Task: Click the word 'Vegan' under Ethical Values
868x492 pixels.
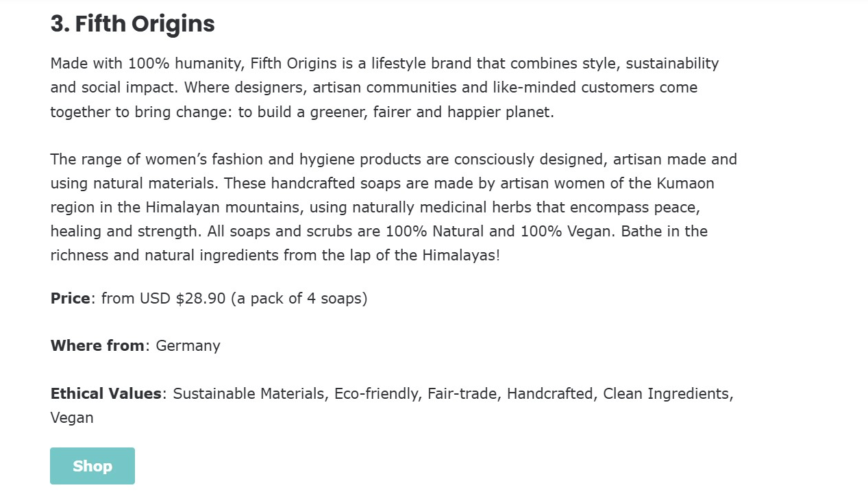Action: tap(72, 418)
